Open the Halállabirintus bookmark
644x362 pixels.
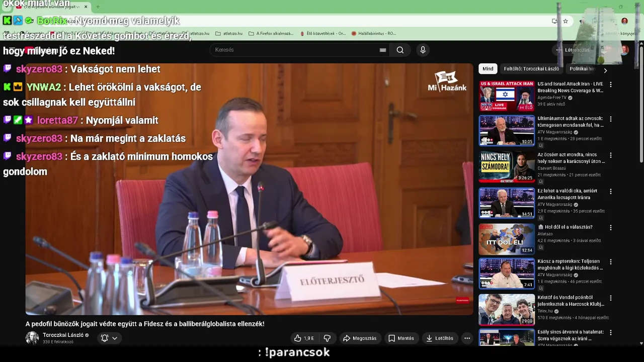(x=373, y=34)
